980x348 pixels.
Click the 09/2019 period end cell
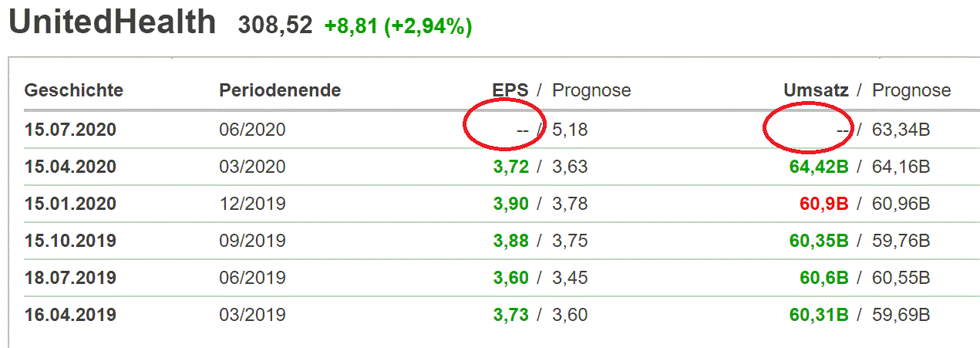tap(252, 241)
